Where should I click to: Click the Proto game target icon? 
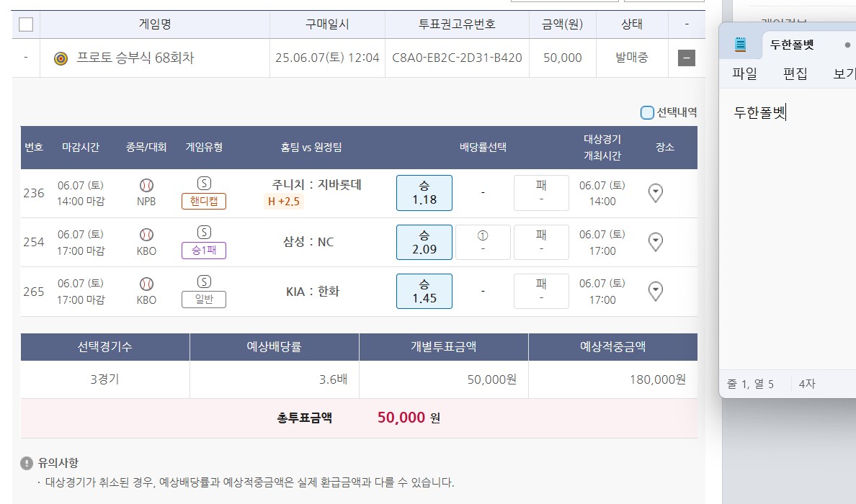[x=61, y=58]
